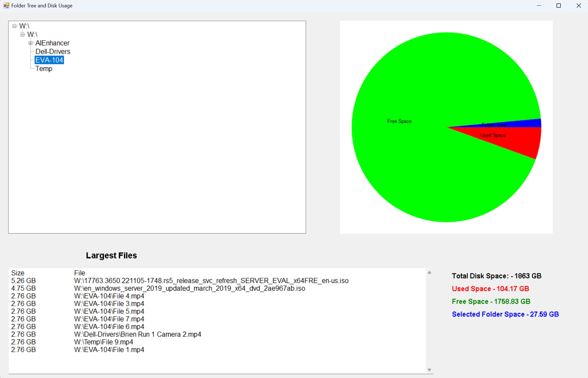Click the file list scrollbar up arrow
588x378 pixels.
[429, 272]
